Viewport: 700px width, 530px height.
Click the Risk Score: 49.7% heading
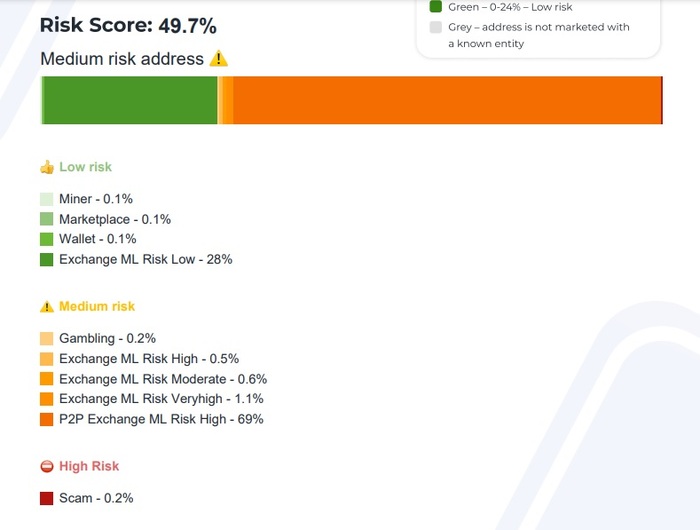click(128, 25)
